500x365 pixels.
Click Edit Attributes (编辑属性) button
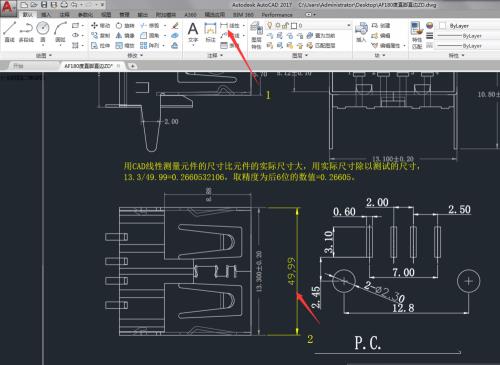386,45
